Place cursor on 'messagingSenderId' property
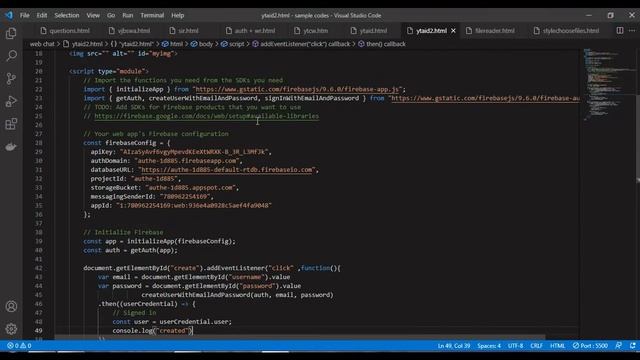 (121, 197)
